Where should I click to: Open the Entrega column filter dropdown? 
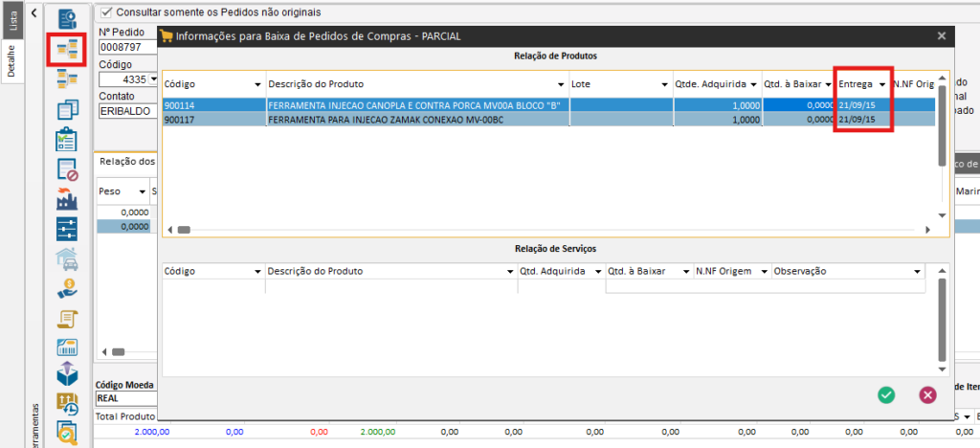881,84
